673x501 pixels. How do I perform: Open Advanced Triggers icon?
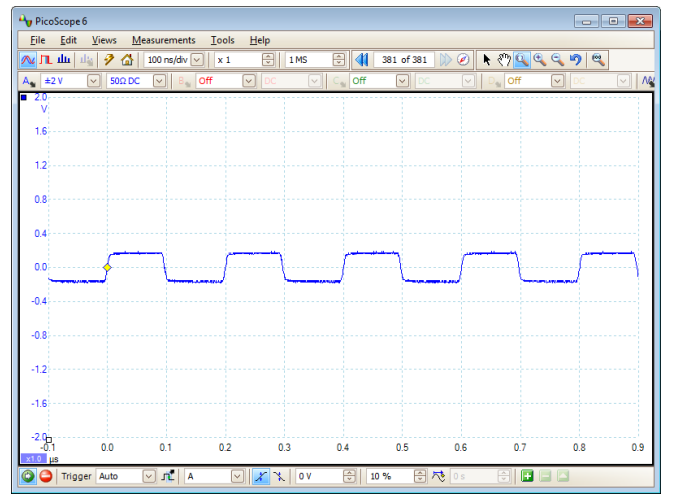168,476
